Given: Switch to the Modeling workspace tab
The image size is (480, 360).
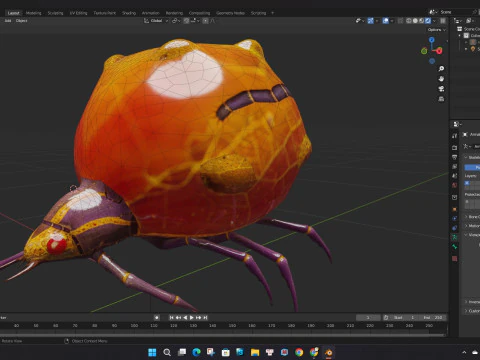Looking at the screenshot, I should (x=33, y=13).
